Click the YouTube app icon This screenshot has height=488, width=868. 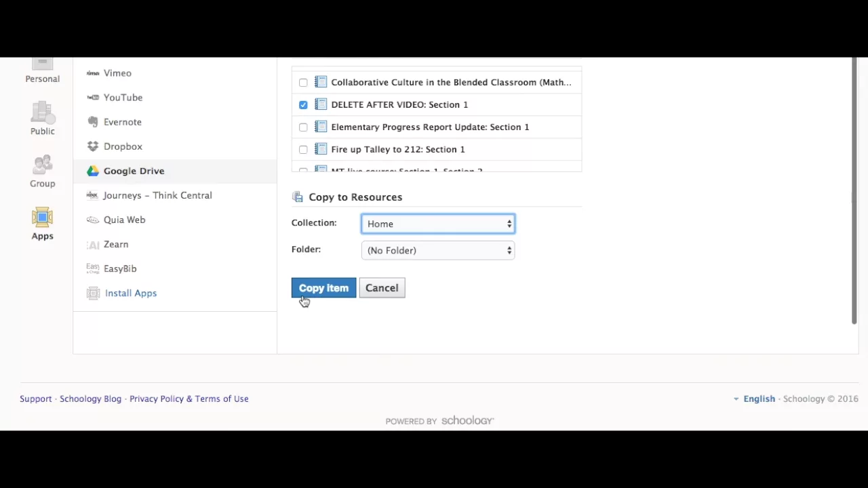point(93,98)
